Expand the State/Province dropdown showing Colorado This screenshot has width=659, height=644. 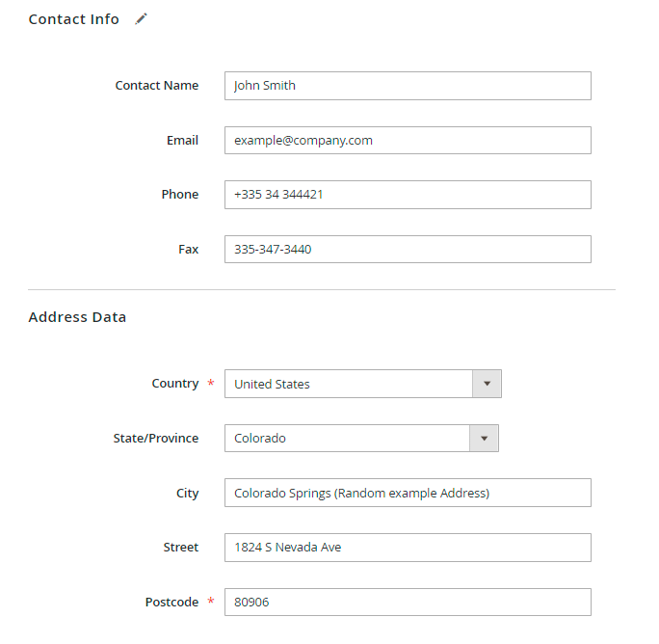484,439
